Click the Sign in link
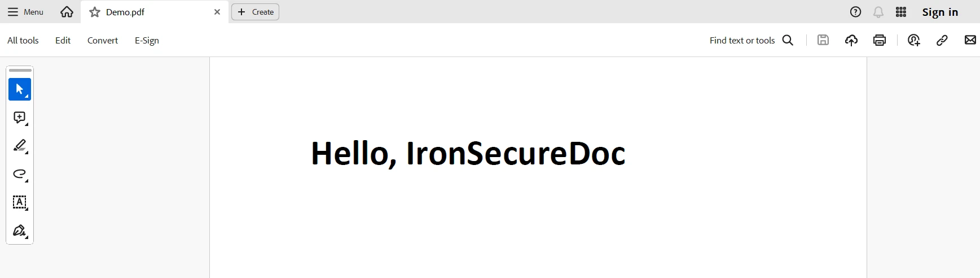 coord(940,12)
